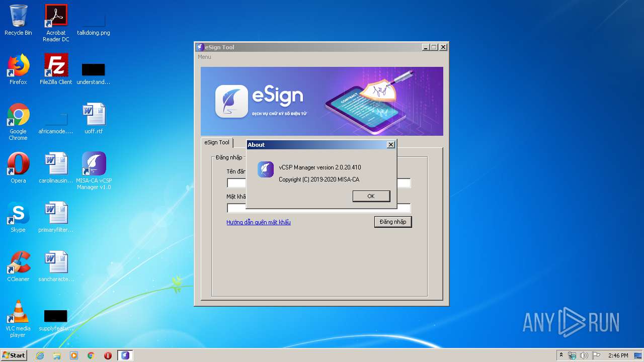Click the volume tray icon

(x=584, y=355)
